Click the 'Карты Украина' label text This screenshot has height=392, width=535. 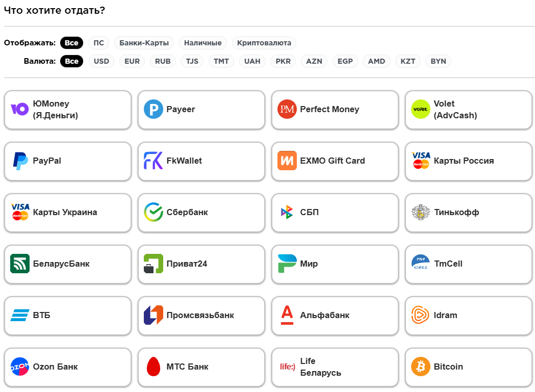click(x=65, y=212)
